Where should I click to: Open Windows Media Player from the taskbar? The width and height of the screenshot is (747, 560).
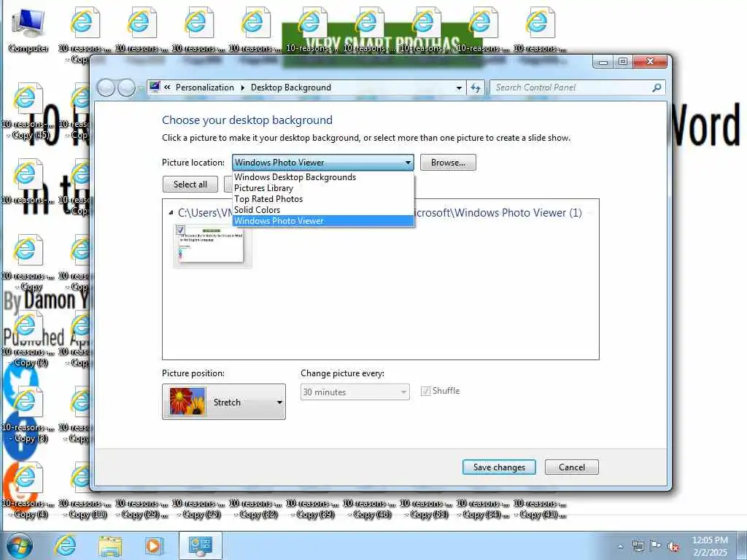153,545
